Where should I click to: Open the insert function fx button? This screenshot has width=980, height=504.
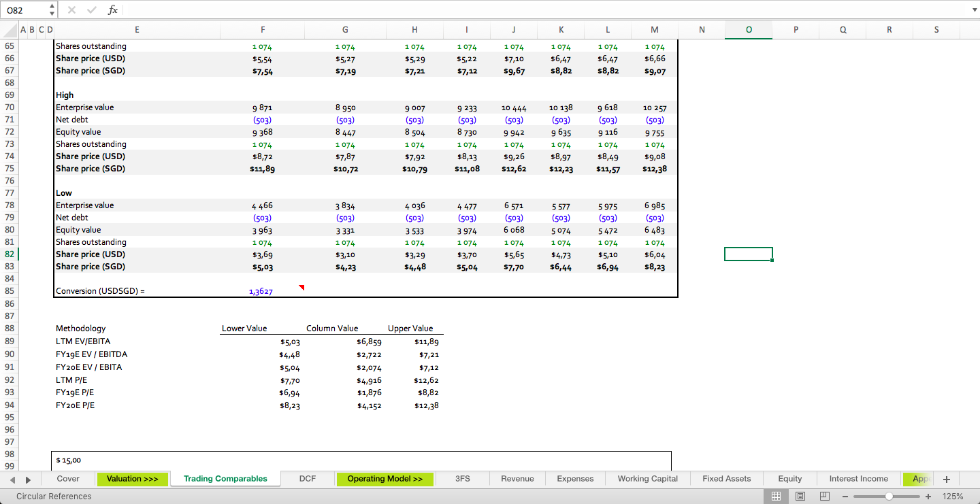pos(113,10)
